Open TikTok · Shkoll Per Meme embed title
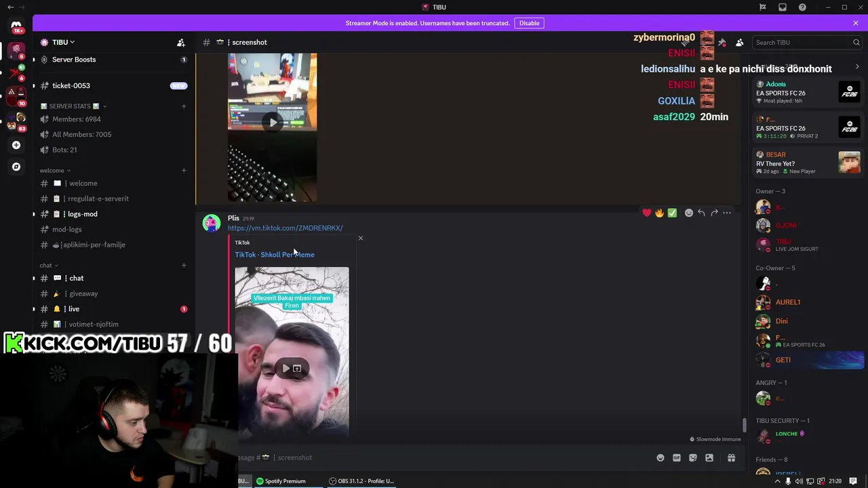Viewport: 868px width, 488px height. pos(275,255)
